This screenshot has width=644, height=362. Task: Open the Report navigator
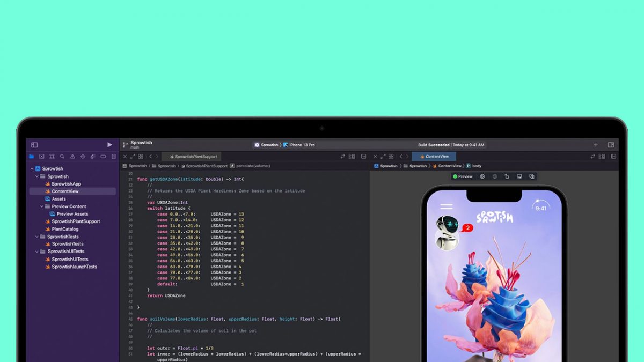[114, 156]
